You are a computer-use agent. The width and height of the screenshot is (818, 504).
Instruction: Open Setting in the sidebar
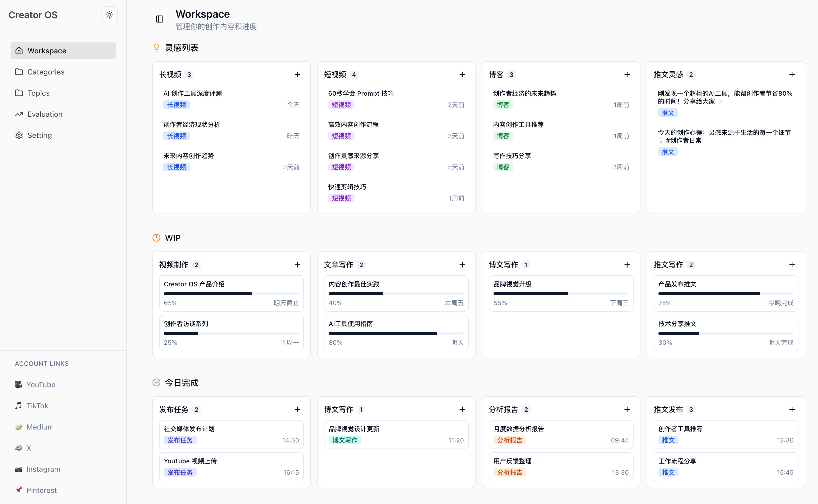coord(63,135)
